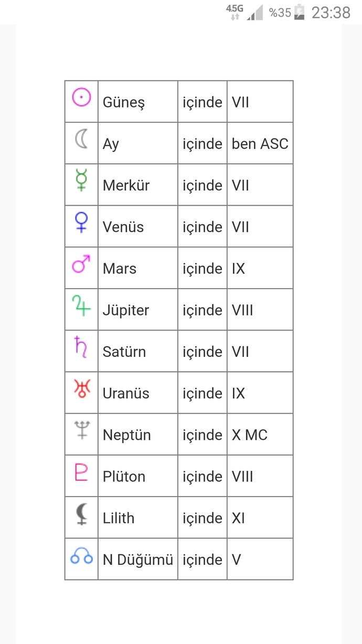Click the Güneş planet name

(x=124, y=102)
